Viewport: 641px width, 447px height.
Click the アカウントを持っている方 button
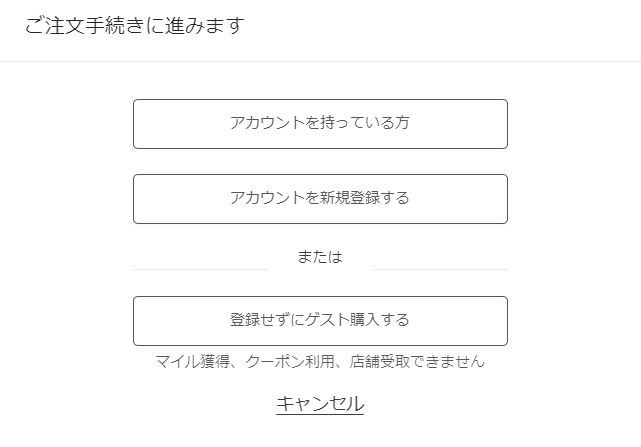point(320,124)
